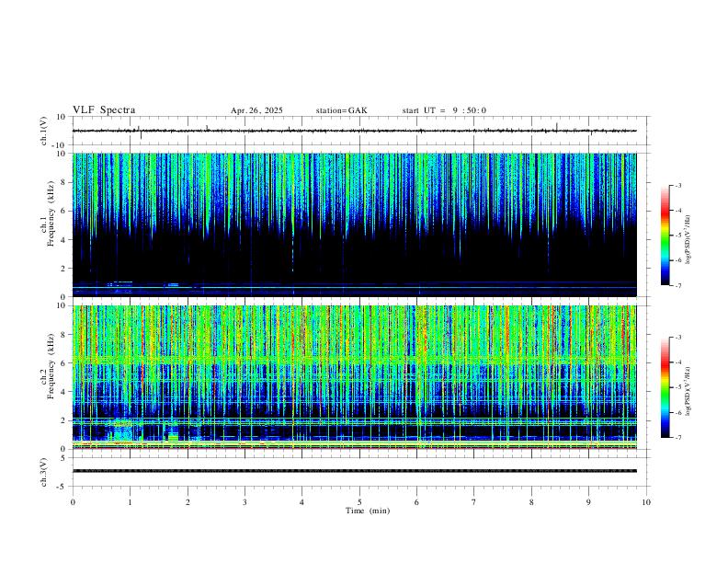The height and width of the screenshot is (563, 728).
Task: Click the '-7' value on ch.2 colorbar
Action: 677,437
